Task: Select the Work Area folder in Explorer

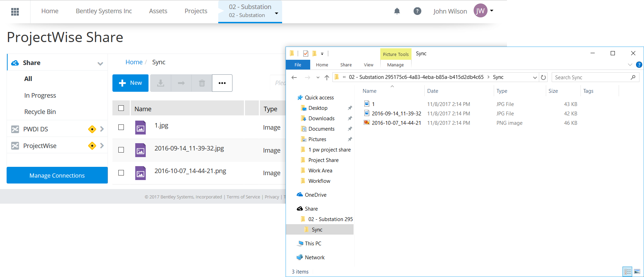Action: point(320,171)
